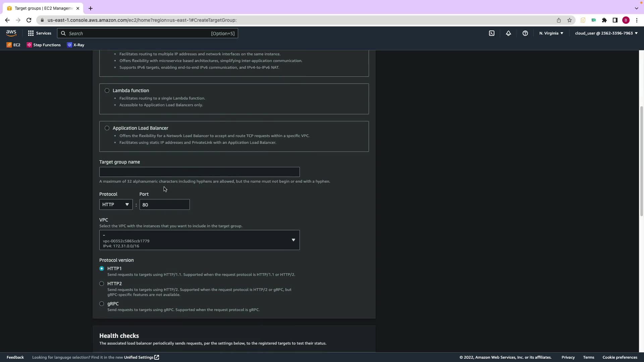Screen dimensions: 644x362
Task: Choose the HTTP2 protocol version
Action: (102, 284)
